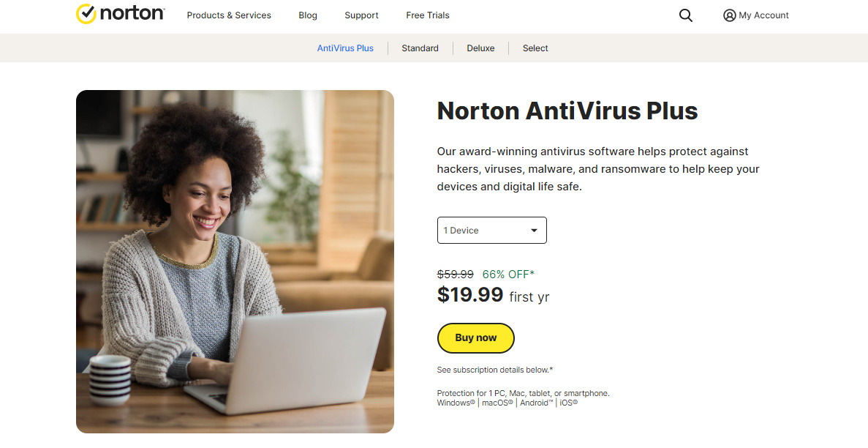868x448 pixels.
Task: Click the dropdown arrow in device selector
Action: pos(535,231)
